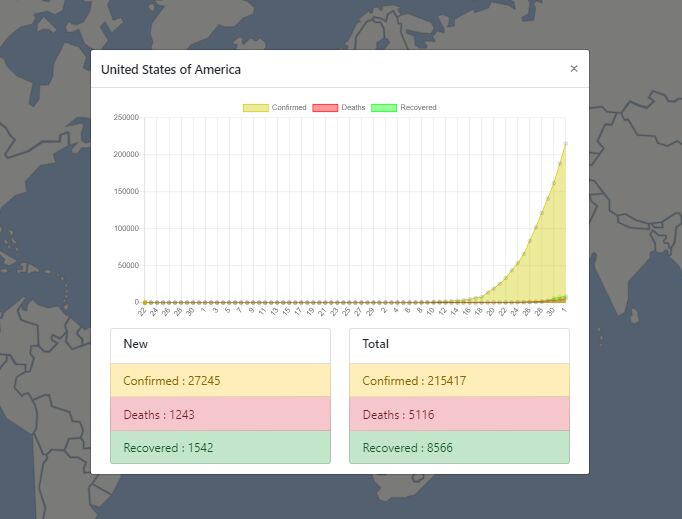Click the 50000 y-axis label
Image resolution: width=682 pixels, height=519 pixels.
[128, 265]
